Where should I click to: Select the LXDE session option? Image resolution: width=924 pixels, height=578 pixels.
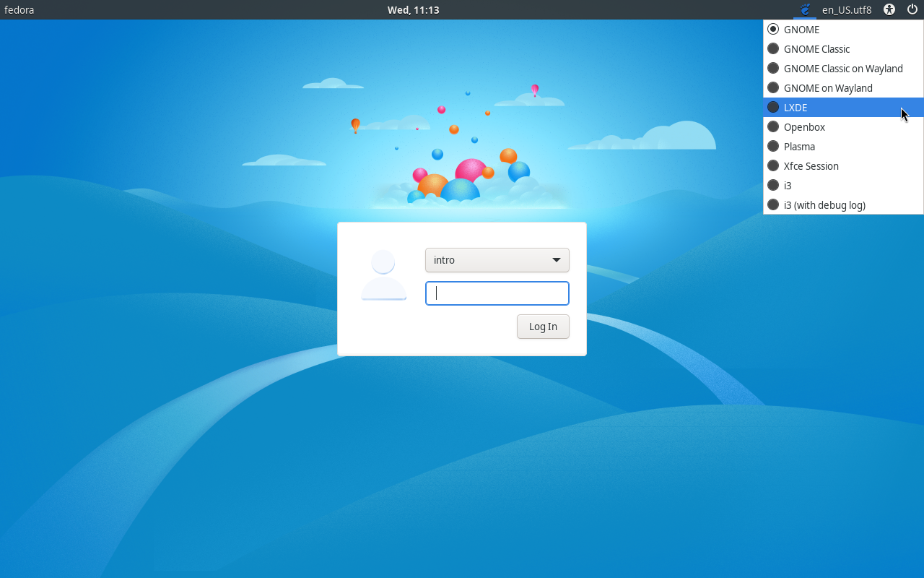[x=843, y=108]
